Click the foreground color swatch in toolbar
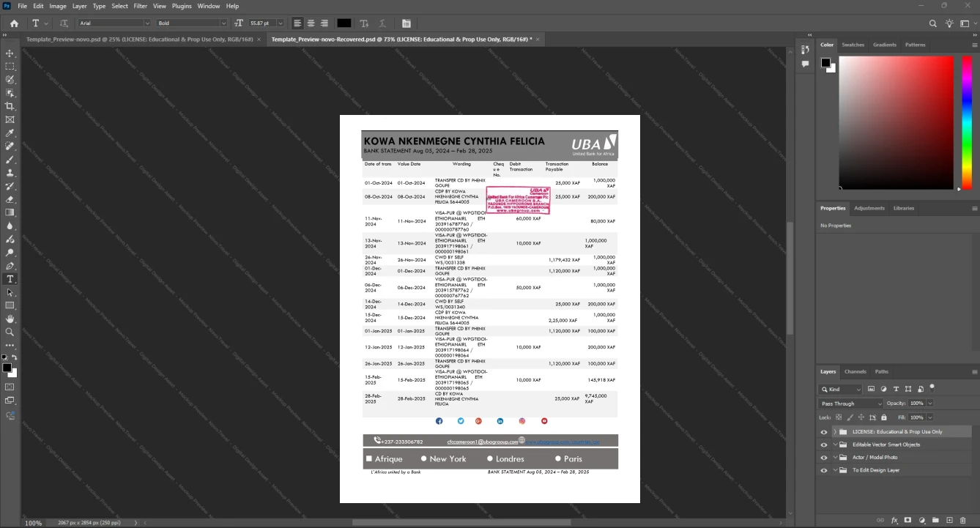The image size is (980, 528). 7,368
